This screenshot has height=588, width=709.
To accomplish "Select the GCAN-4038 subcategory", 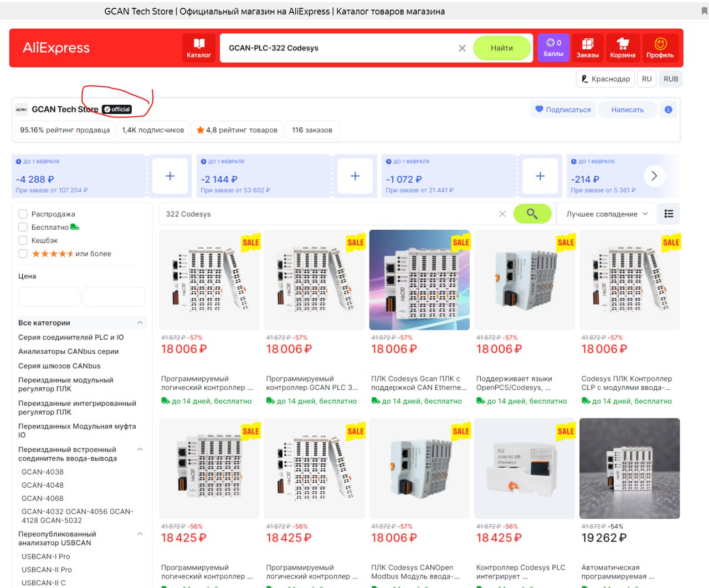I will point(43,472).
